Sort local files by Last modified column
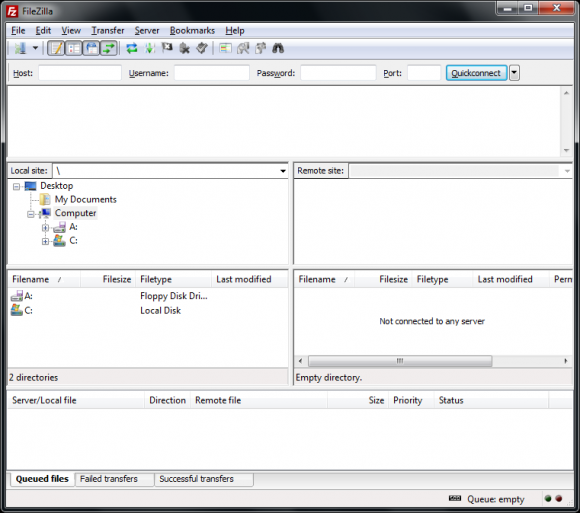 point(249,279)
